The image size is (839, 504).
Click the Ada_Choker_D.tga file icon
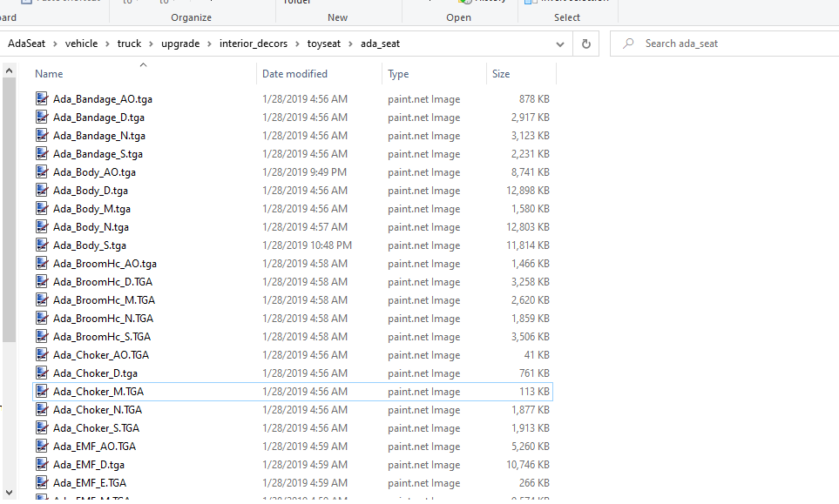coord(42,373)
